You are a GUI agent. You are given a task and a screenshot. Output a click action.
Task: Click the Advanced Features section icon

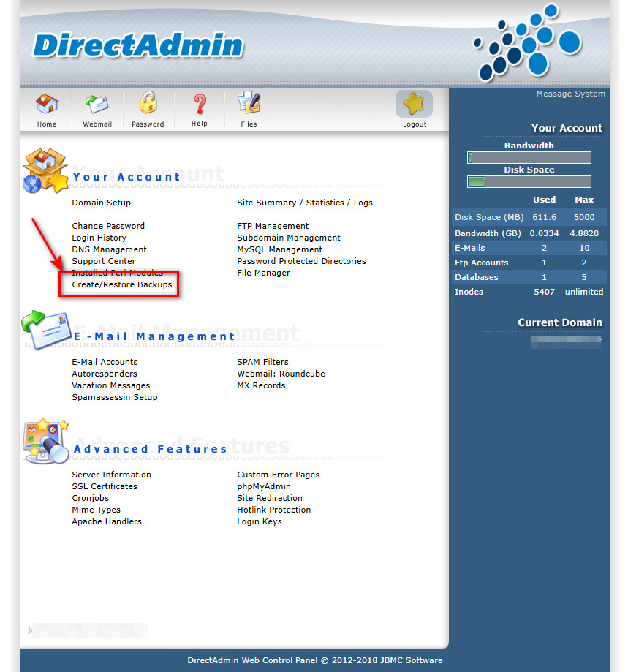[45, 441]
